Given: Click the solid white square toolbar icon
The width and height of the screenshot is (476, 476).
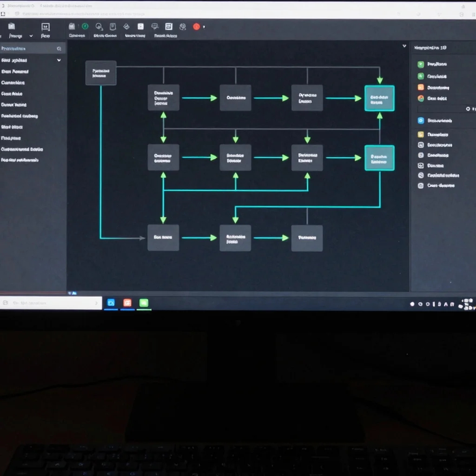Looking at the screenshot, I should click(140, 26).
